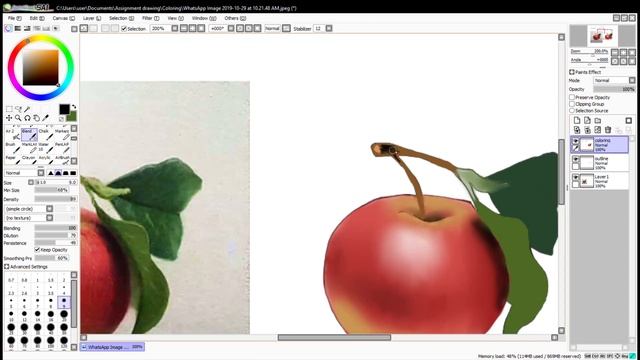640x360 pixels.
Task: Enable Clipping Group checkbox
Action: click(x=572, y=104)
